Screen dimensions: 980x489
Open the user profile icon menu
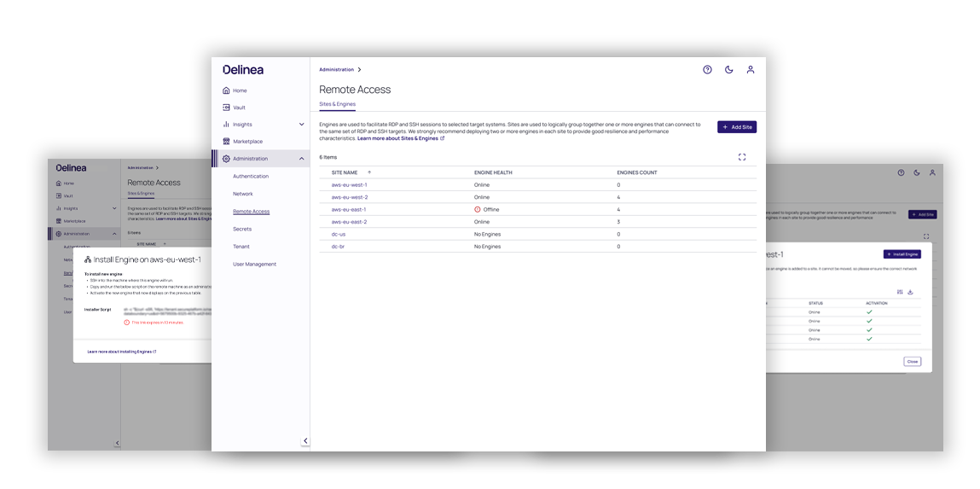(x=751, y=70)
